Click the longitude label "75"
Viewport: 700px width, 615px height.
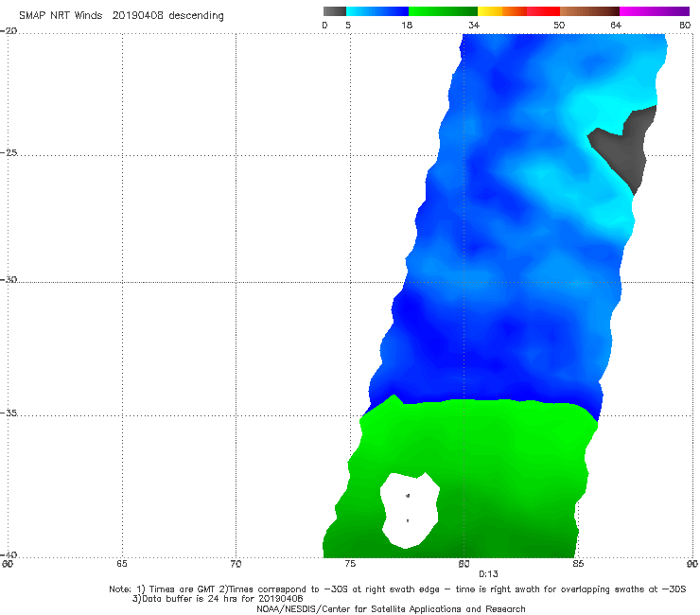point(350,564)
